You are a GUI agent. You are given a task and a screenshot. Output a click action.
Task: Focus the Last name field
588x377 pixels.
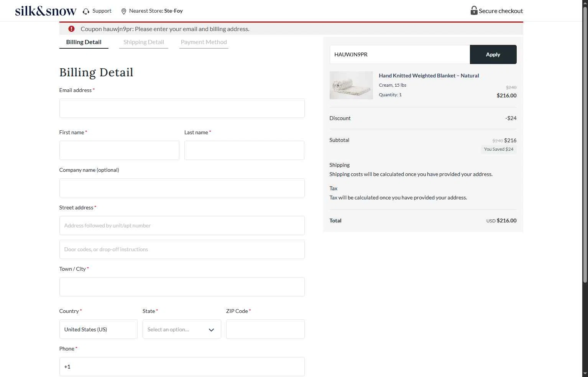[244, 150]
